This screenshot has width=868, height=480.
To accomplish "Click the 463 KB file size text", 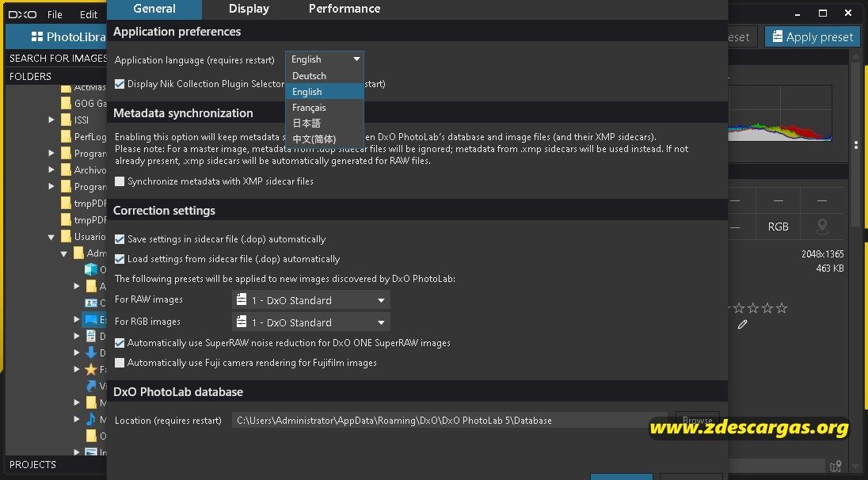I will pos(830,269).
